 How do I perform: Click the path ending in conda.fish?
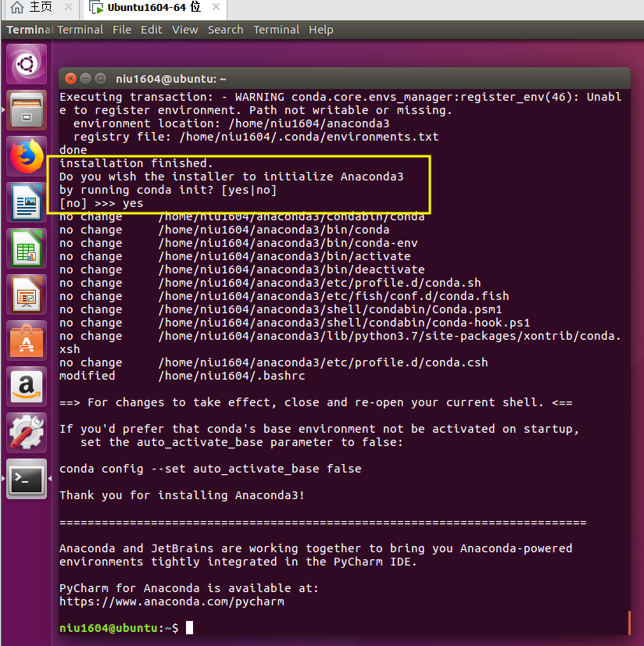[x=334, y=296]
